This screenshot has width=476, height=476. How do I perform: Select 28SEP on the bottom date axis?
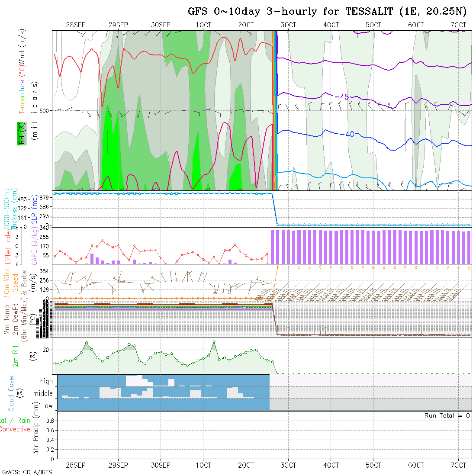[x=76, y=465]
